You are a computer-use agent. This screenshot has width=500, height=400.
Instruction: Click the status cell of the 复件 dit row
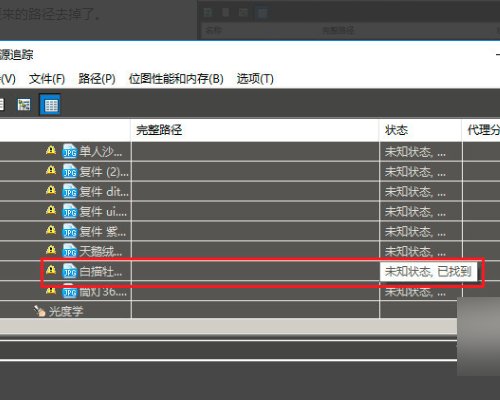(x=421, y=191)
